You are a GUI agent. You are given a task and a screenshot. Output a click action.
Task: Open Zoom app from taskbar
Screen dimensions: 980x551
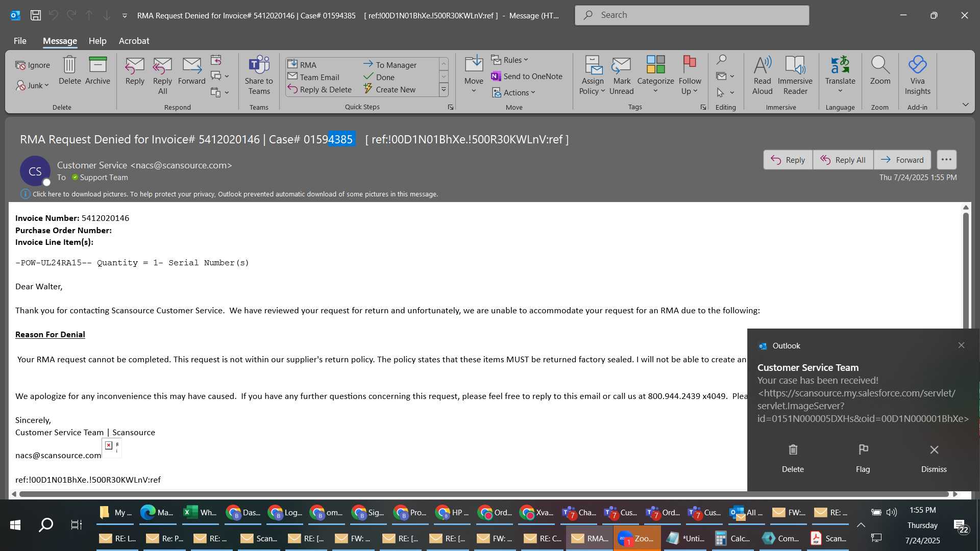637,538
